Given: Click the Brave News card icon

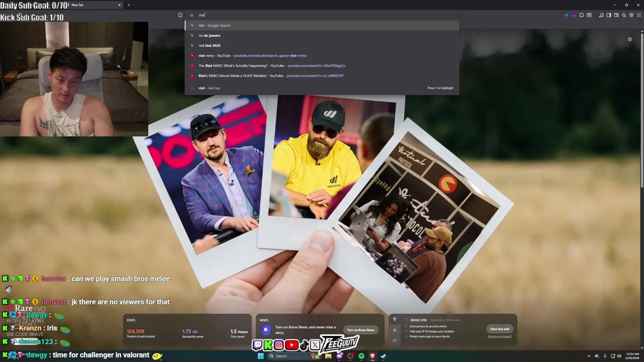Looking at the screenshot, I should click(266, 330).
